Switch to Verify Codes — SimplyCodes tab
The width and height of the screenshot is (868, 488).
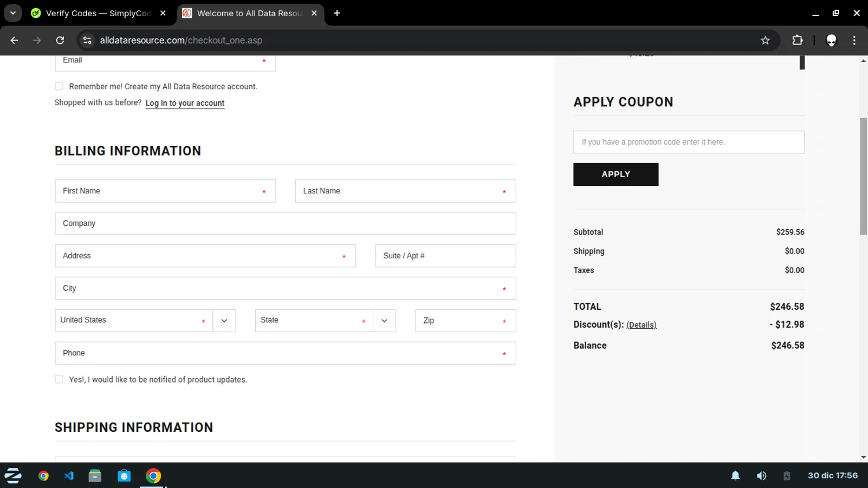coord(99,13)
